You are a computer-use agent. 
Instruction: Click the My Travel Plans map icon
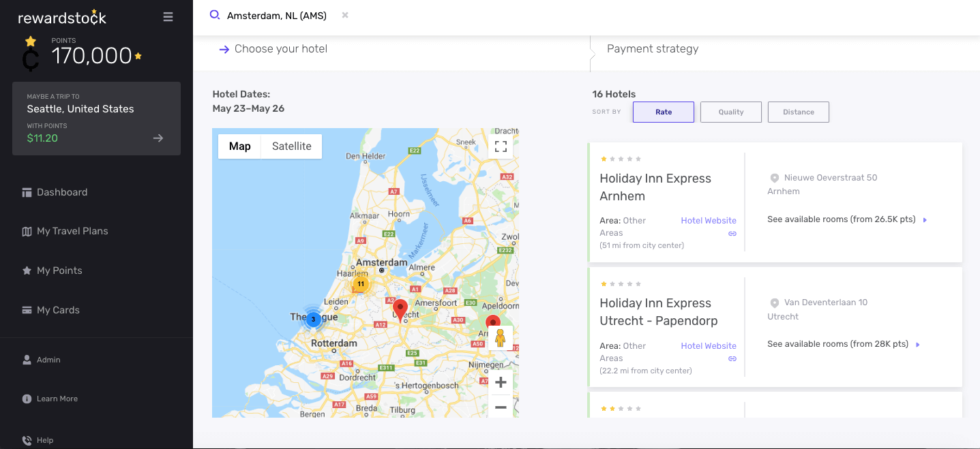(27, 232)
